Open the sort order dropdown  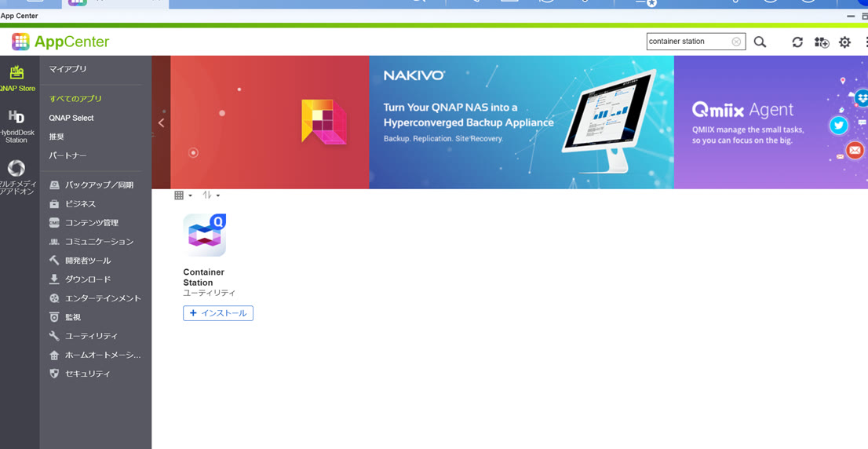click(210, 195)
